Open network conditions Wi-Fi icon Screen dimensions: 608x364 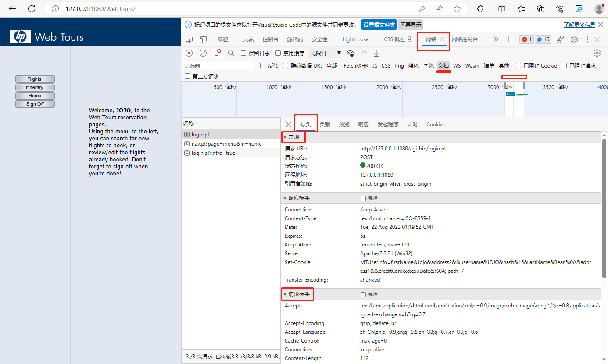pyautogui.click(x=350, y=53)
